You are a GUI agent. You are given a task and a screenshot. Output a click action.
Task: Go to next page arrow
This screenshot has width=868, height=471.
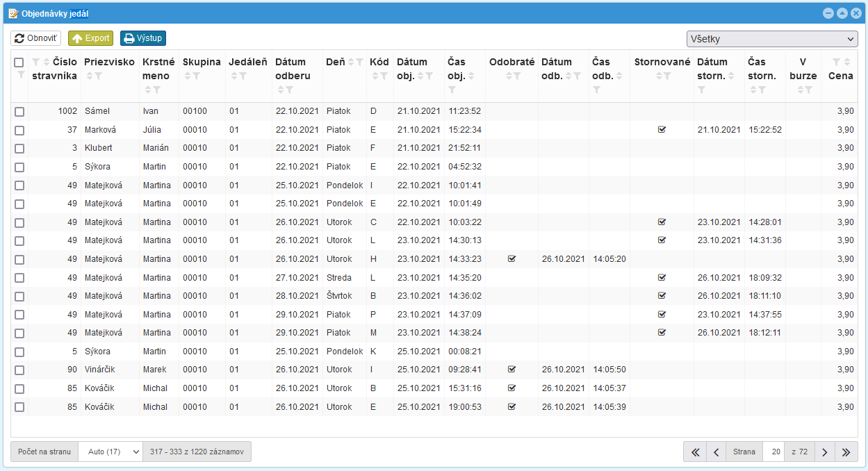coord(824,452)
